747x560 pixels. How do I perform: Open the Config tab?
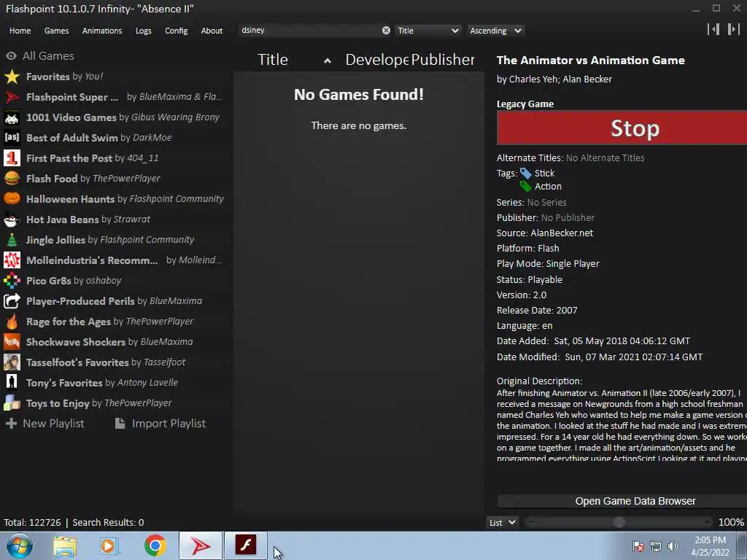(x=177, y=31)
